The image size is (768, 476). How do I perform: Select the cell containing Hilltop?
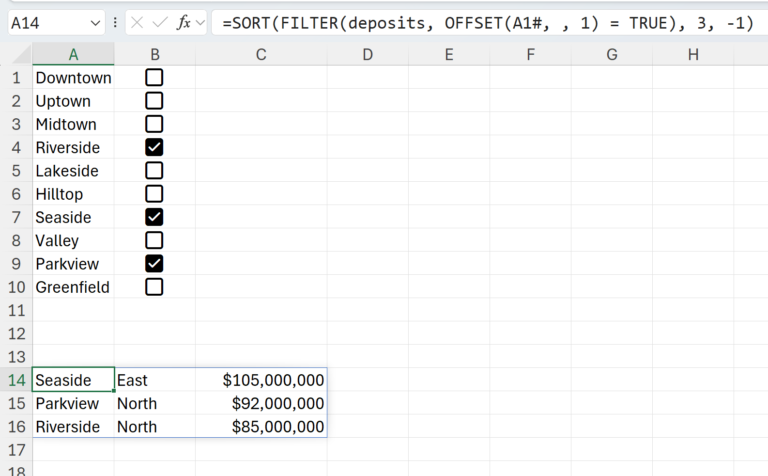(x=73, y=194)
